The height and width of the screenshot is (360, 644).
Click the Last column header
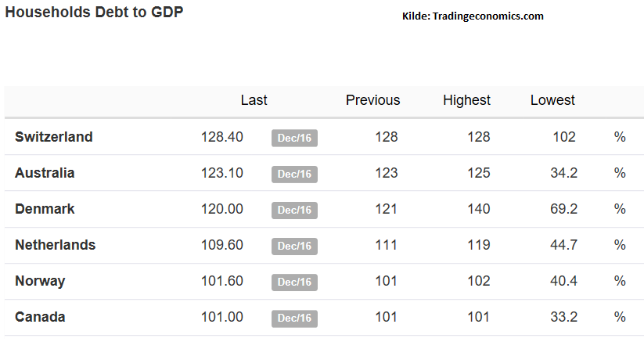254,100
